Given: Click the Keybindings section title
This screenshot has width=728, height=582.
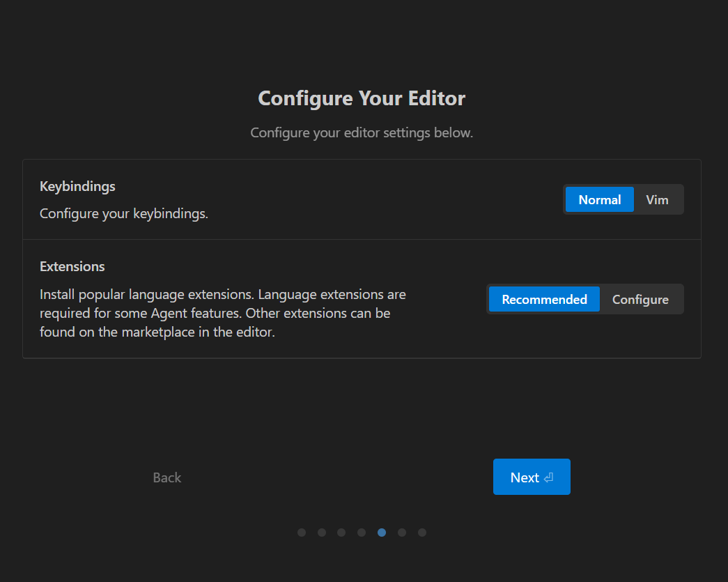Looking at the screenshot, I should (x=77, y=187).
